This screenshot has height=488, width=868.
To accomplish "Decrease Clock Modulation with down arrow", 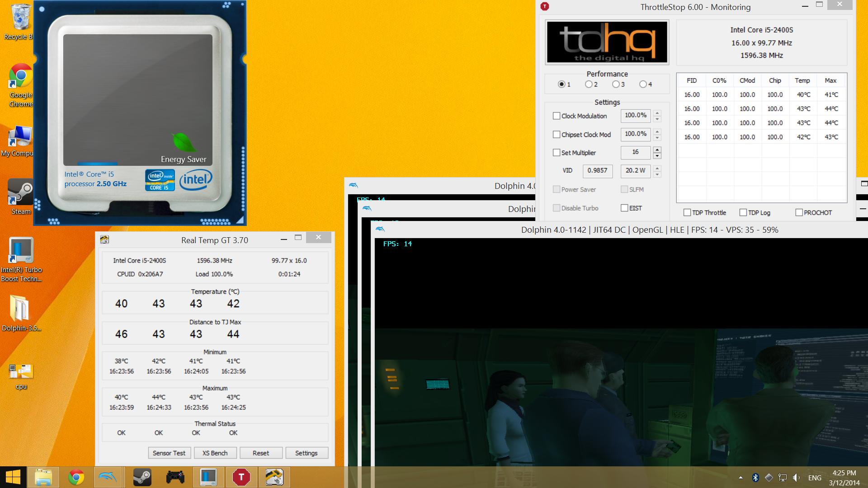I will pos(657,119).
